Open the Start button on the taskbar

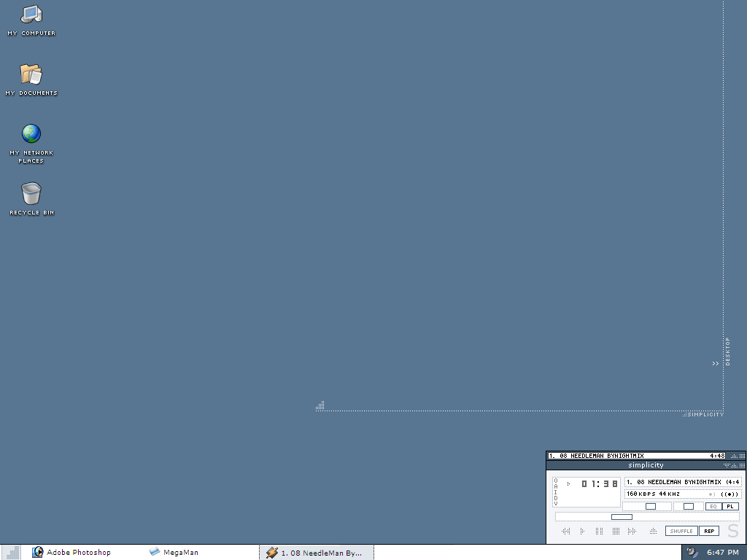(12, 553)
